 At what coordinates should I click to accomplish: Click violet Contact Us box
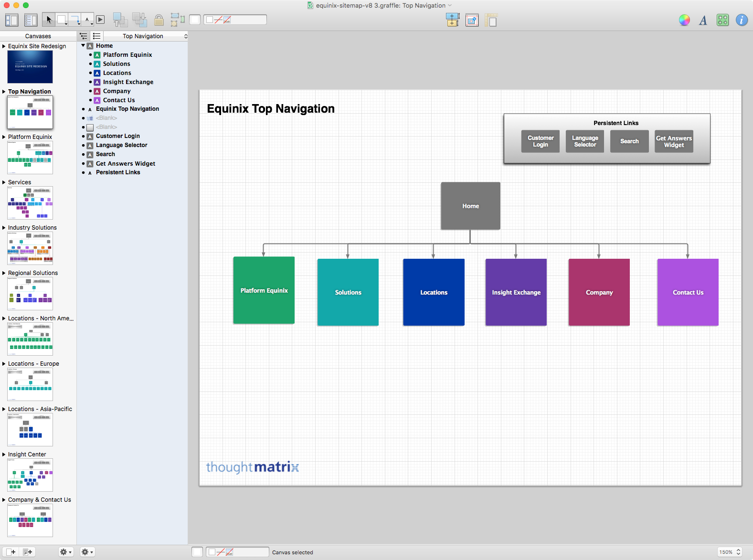point(688,292)
